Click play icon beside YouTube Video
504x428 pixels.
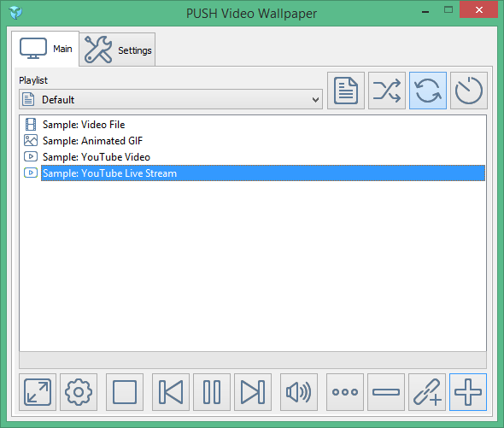(31, 156)
